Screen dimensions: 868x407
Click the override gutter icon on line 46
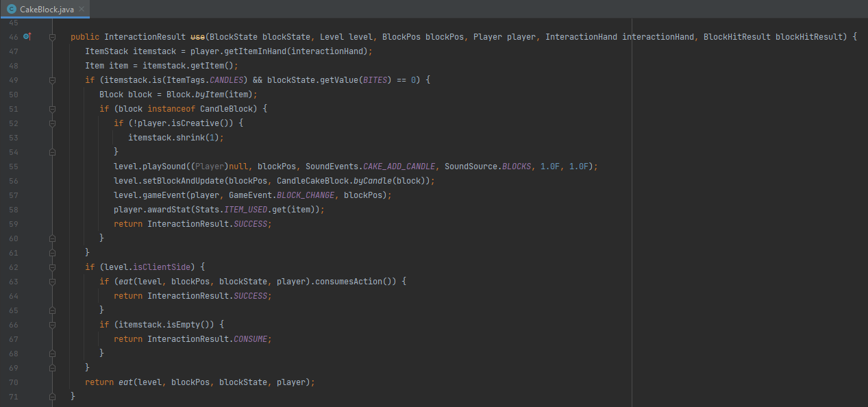[27, 36]
